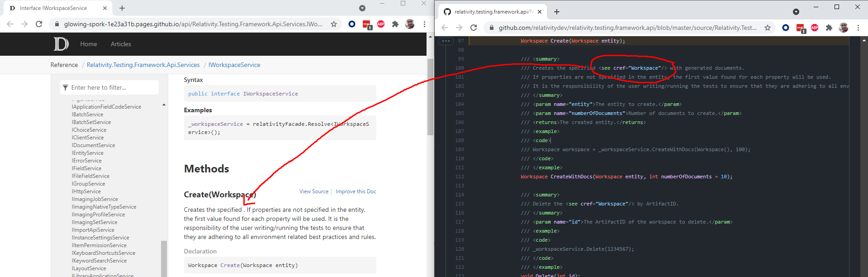Open IEntityService in the sidebar

(87, 153)
